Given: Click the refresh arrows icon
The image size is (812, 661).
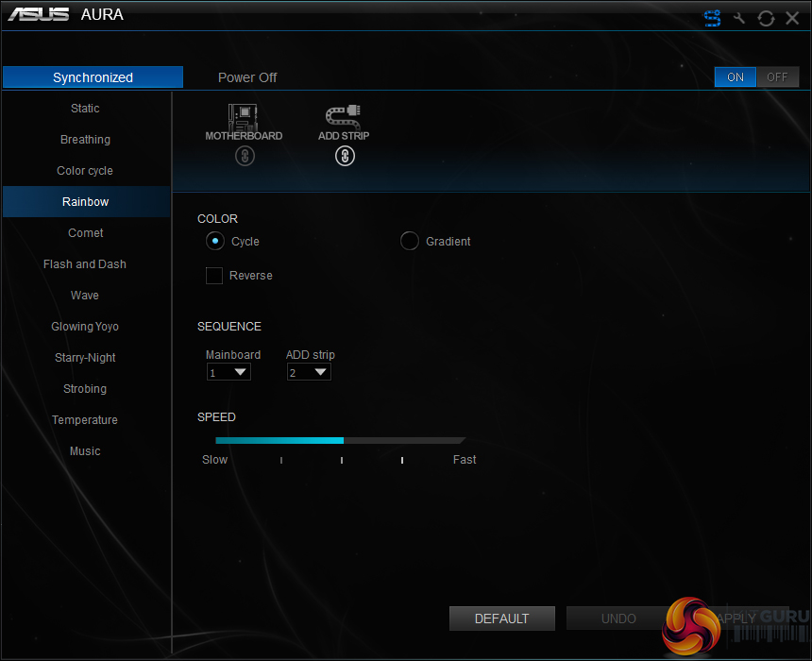Looking at the screenshot, I should click(766, 19).
